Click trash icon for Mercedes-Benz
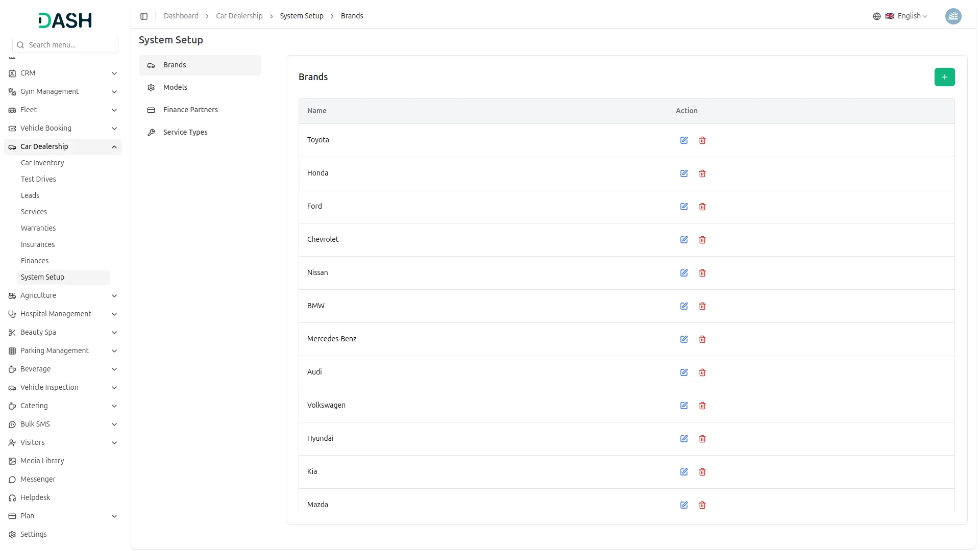This screenshot has height=551, width=980. (702, 339)
